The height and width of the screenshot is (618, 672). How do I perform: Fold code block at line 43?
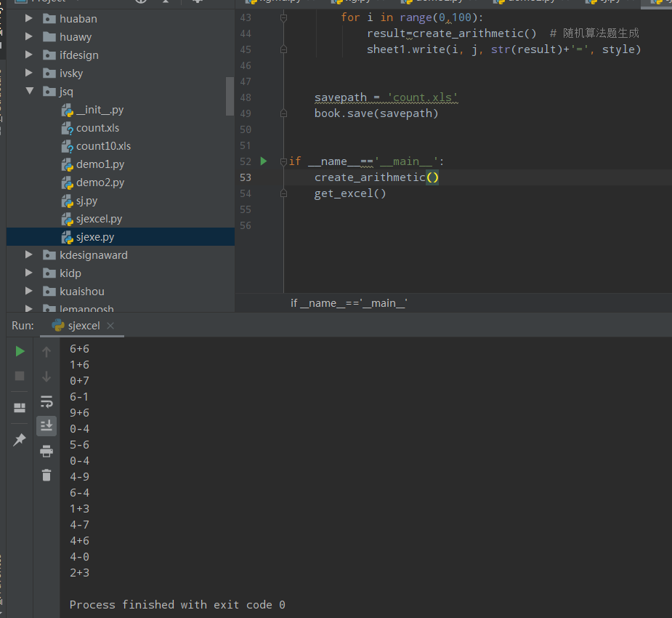(x=283, y=17)
